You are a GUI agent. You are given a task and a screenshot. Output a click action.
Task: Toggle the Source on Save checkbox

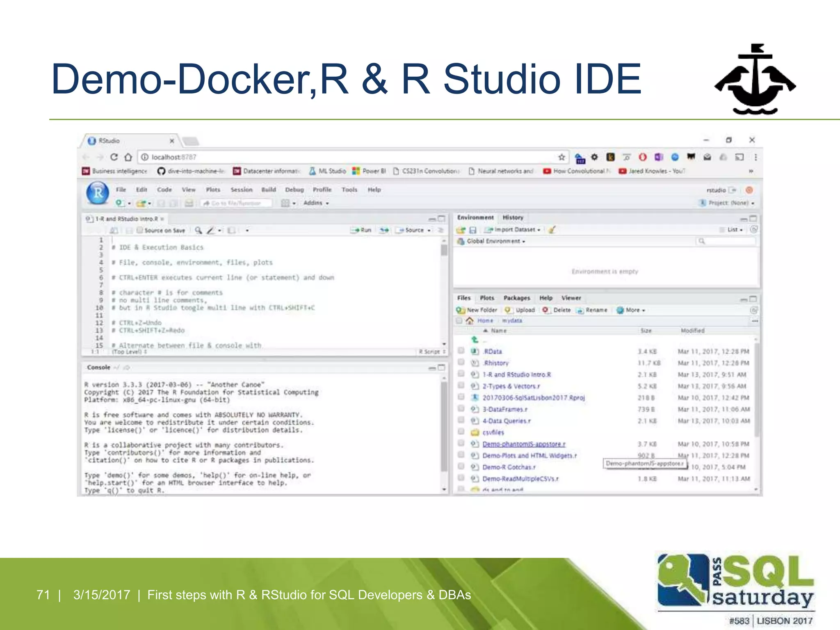point(140,230)
